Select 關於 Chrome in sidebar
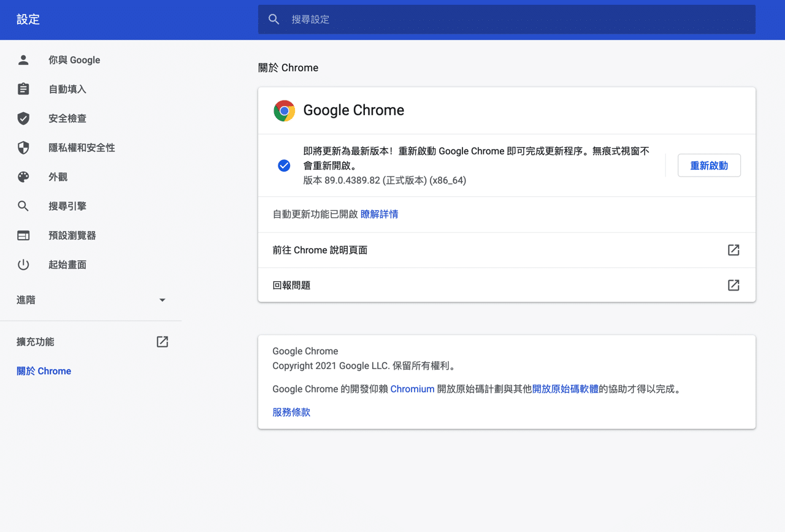The height and width of the screenshot is (532, 785). 44,371
